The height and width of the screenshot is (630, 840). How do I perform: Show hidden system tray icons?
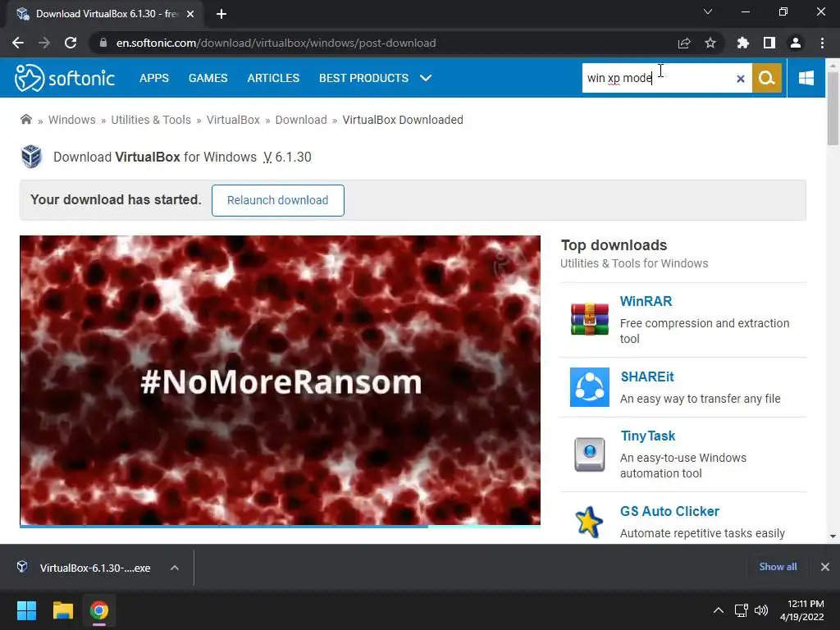tap(719, 610)
